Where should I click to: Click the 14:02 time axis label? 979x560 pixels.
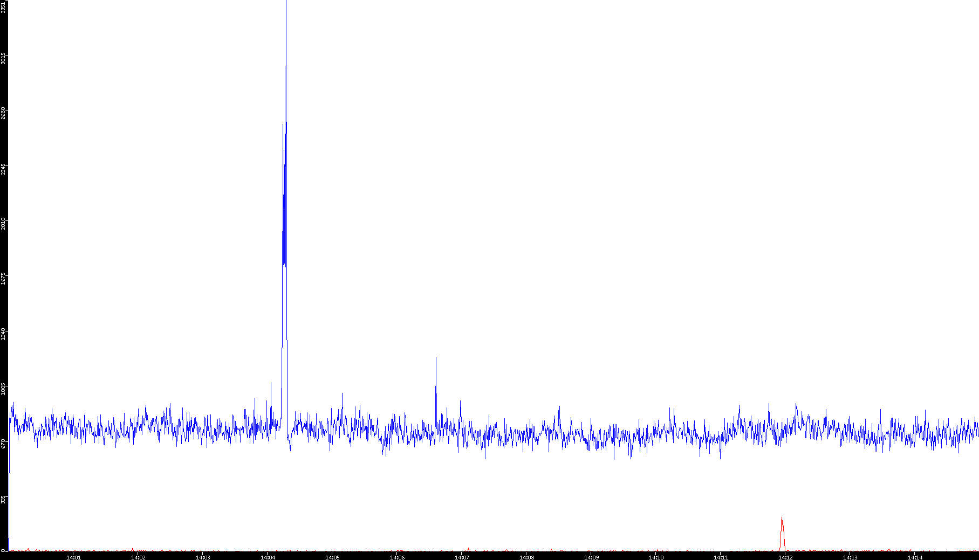tap(138, 557)
